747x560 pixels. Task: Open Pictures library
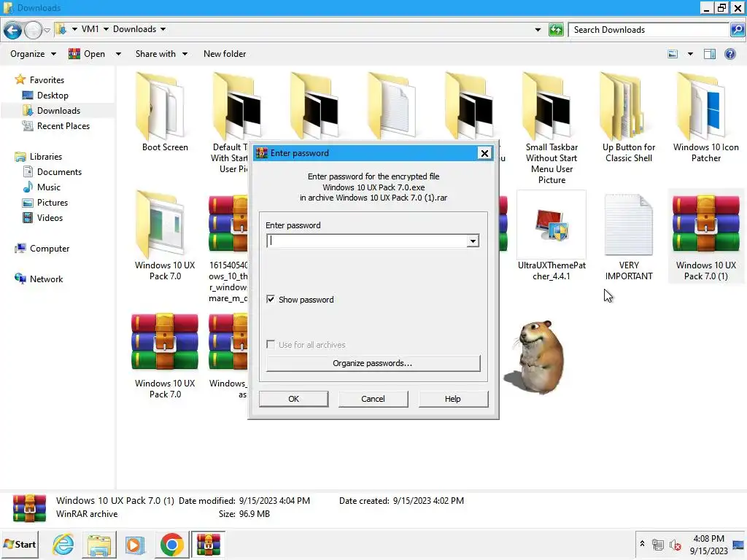click(x=53, y=202)
